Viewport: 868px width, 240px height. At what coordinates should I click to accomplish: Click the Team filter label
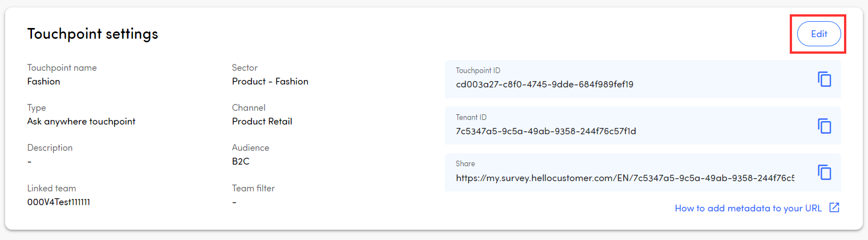click(253, 188)
